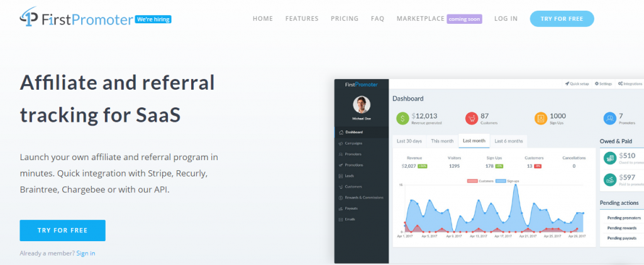Click the $510 owed amount
Image resolution: width=644 pixels, height=265 pixels.
(627, 156)
